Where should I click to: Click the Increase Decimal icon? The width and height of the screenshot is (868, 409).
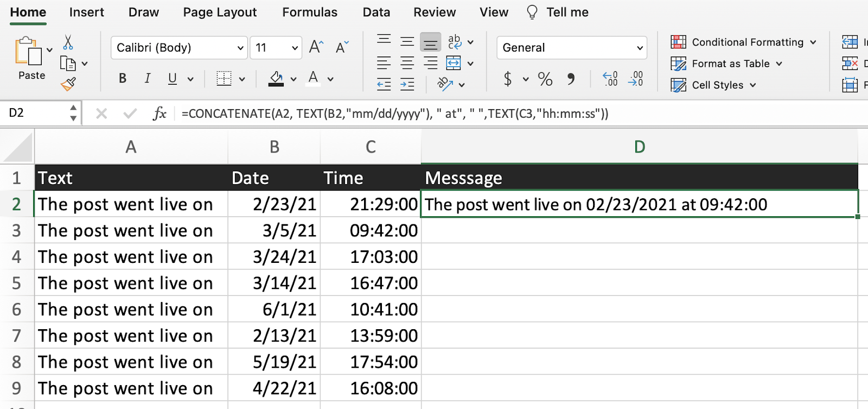click(x=611, y=79)
